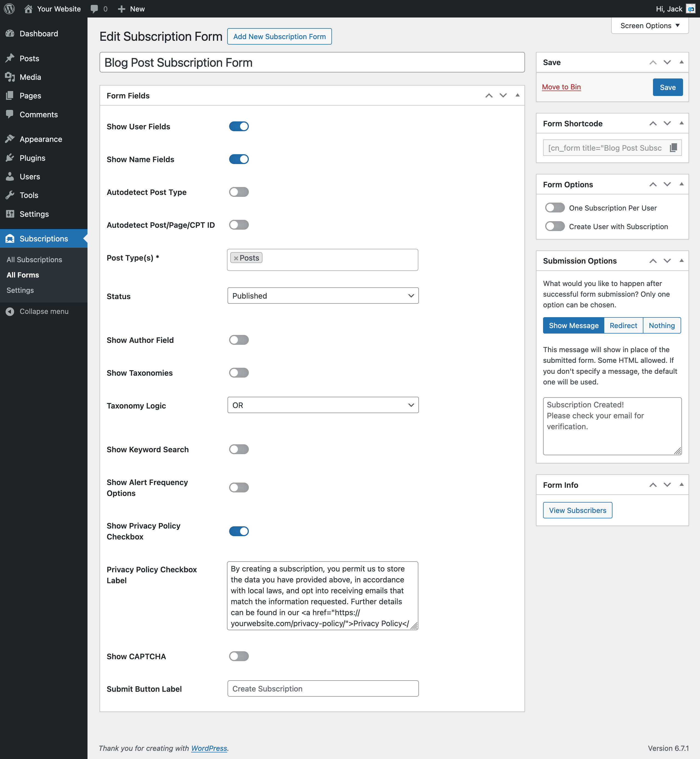
Task: Click the View Subscribers button
Action: [x=577, y=510]
